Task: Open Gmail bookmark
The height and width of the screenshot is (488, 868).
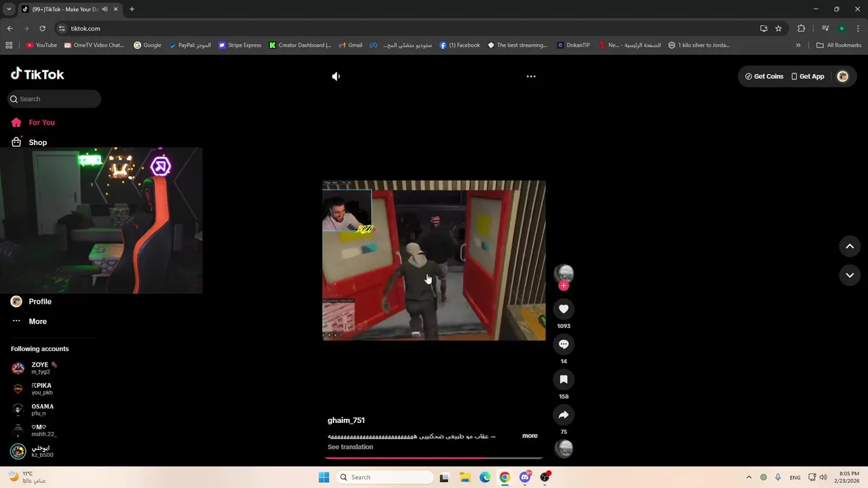Action: [x=351, y=45]
